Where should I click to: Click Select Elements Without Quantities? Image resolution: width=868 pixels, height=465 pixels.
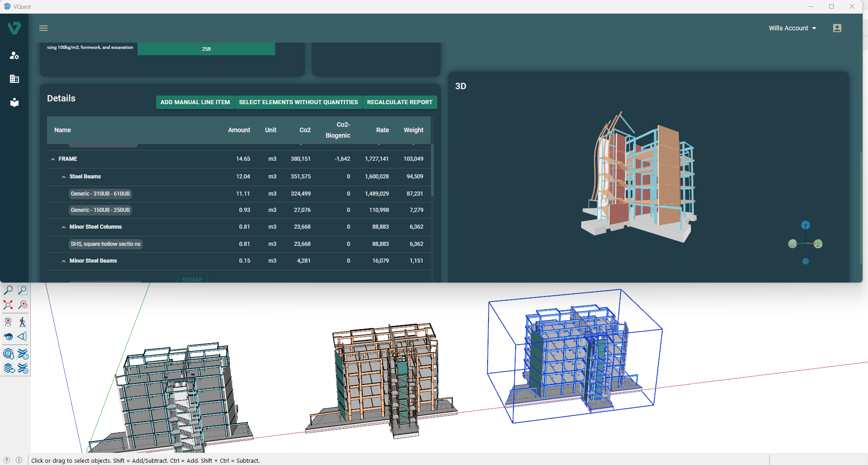[298, 102]
